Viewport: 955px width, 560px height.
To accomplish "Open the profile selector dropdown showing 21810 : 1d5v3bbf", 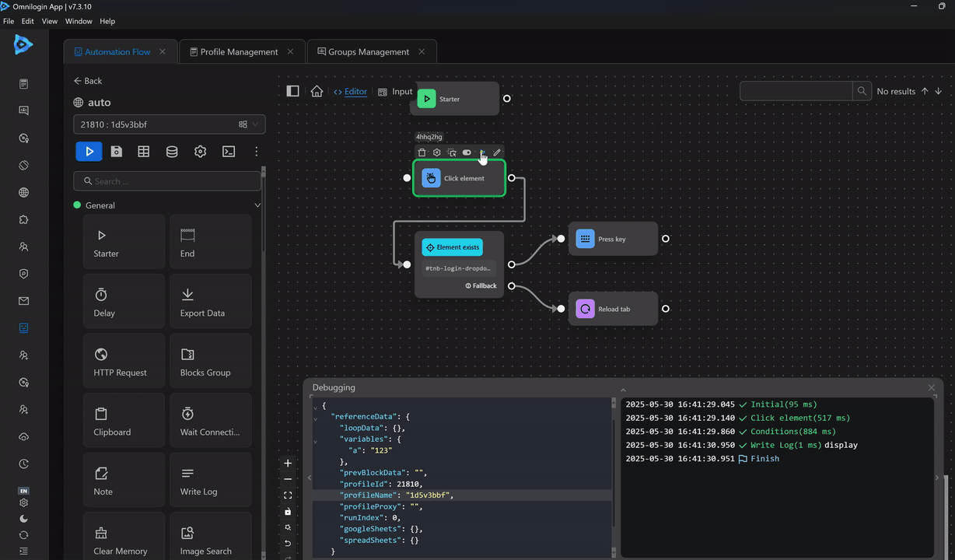I will [x=254, y=124].
